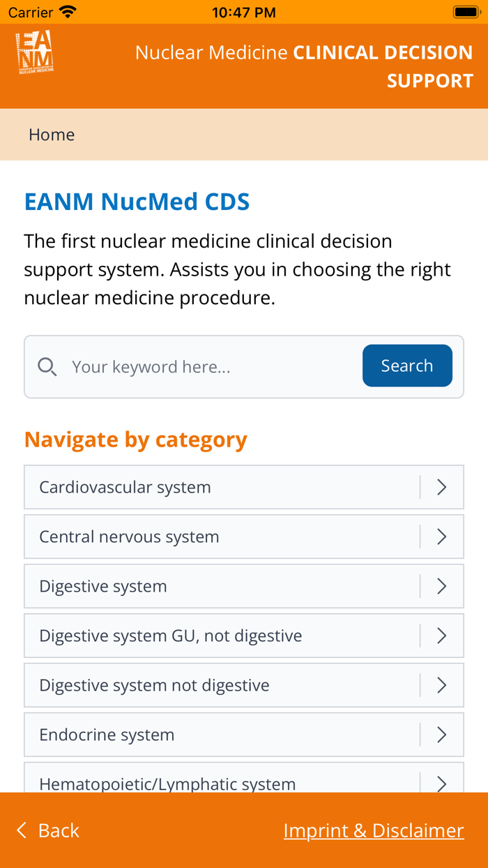The width and height of the screenshot is (488, 868).
Task: Expand the Hematopoietic/Lymphatic system category
Action: tap(244, 783)
